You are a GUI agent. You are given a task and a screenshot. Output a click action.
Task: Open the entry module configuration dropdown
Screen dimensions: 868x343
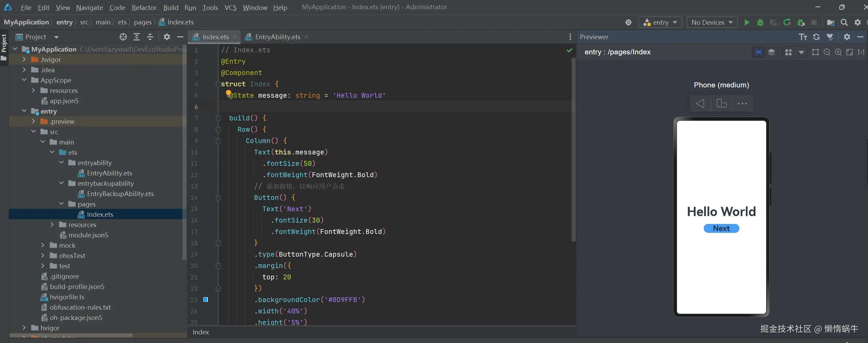click(x=660, y=22)
